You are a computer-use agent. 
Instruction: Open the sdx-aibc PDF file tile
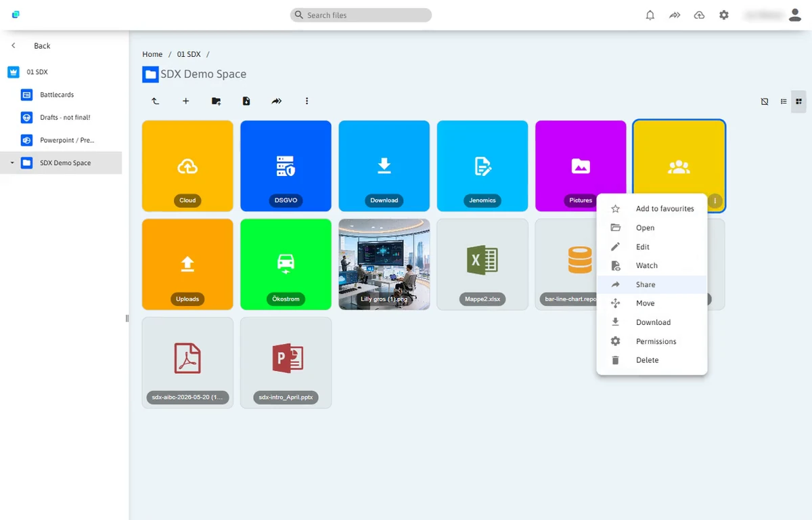click(x=187, y=362)
